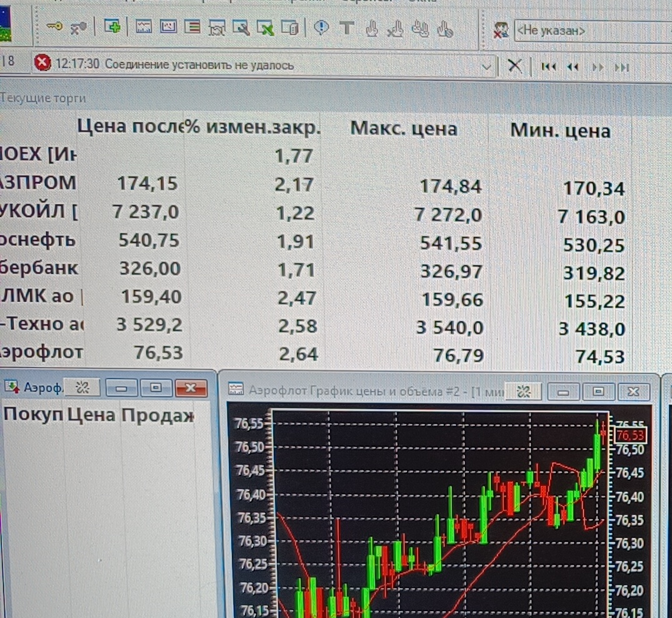
Task: Click the max price 3 540,0 cell
Action: 449,328
